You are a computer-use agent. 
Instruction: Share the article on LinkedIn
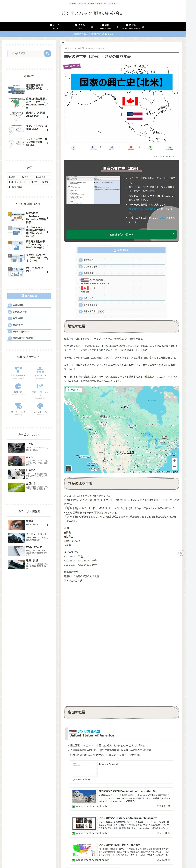point(170,148)
